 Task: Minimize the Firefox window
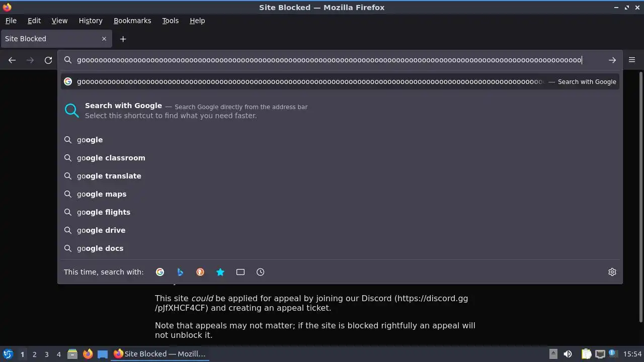(x=616, y=8)
